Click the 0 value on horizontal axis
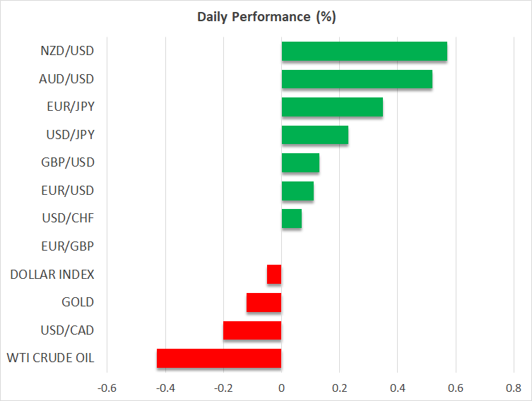 (x=281, y=388)
